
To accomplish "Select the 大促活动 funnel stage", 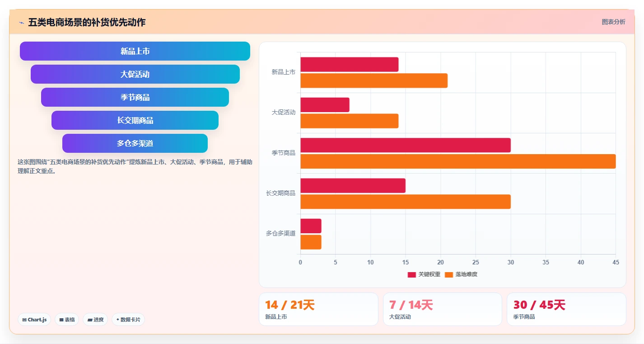I will pos(135,74).
